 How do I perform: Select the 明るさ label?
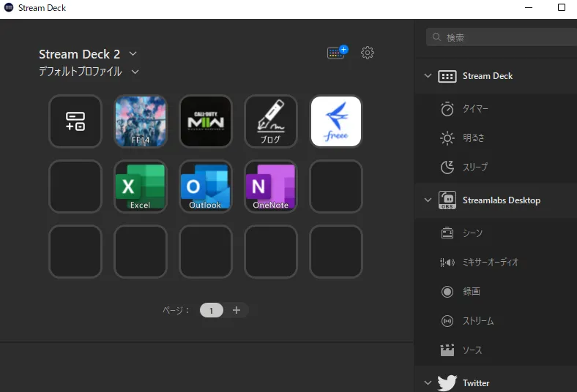474,138
